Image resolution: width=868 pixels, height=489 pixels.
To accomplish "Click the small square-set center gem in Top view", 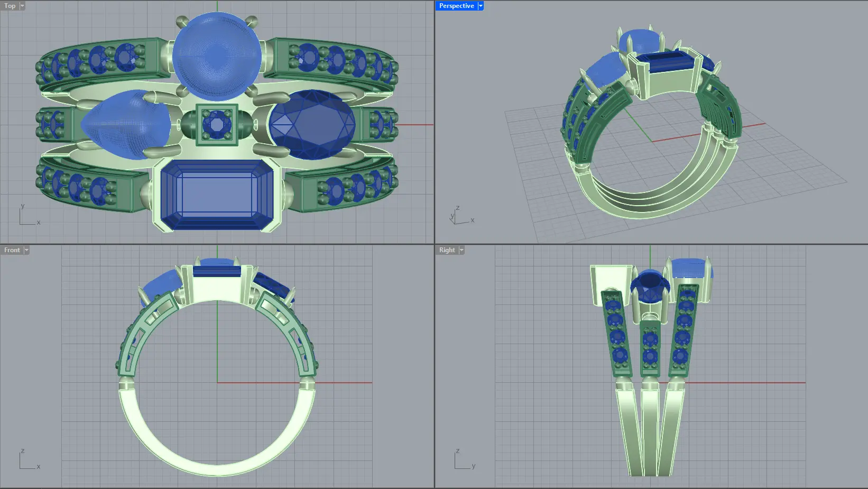I will click(x=217, y=125).
